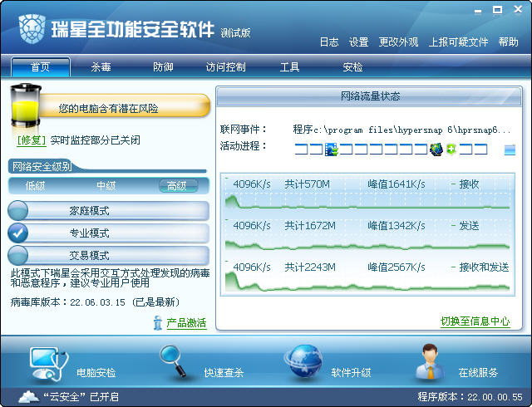The width and height of the screenshot is (532, 407).
Task: Click the 接收和发送 traffic graph
Action: (x=367, y=276)
